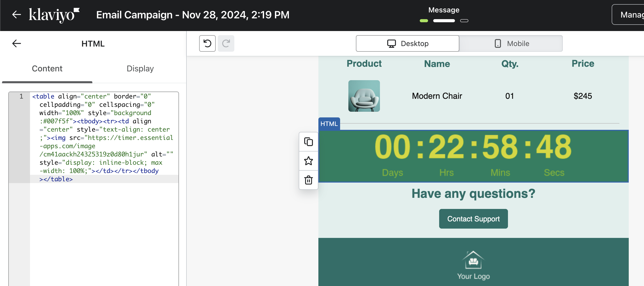
Task: Delete the HTML block via trash icon
Action: pyautogui.click(x=308, y=180)
